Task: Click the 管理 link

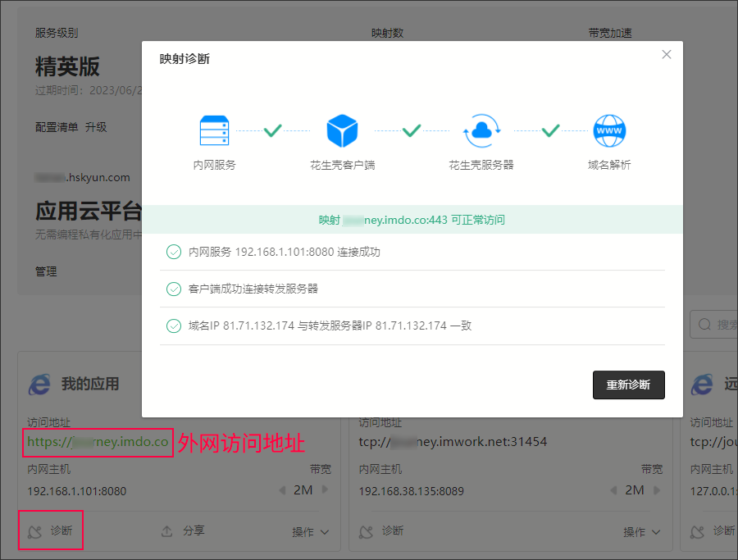Action: [x=46, y=271]
